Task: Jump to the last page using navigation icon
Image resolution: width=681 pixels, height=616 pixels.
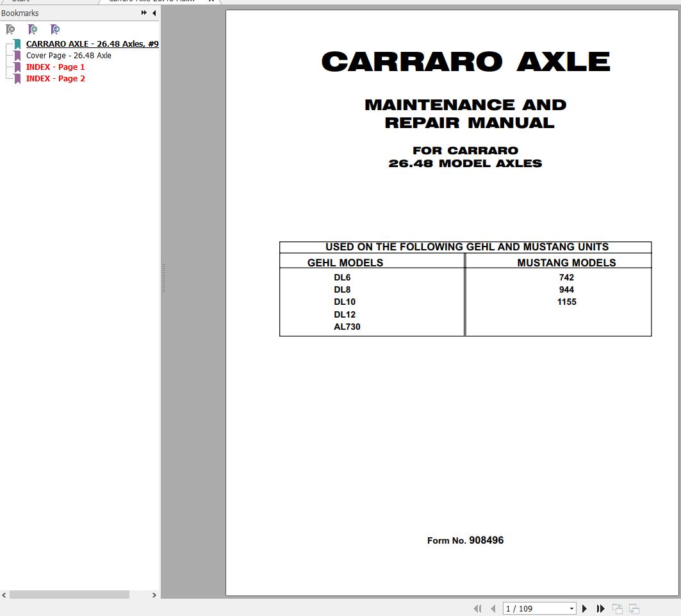Action: (600, 608)
